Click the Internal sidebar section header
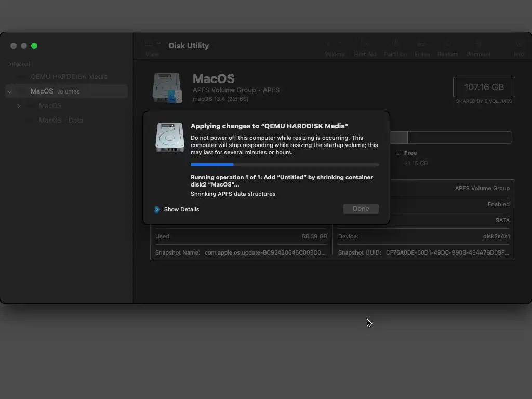The width and height of the screenshot is (532, 399). pos(19,64)
